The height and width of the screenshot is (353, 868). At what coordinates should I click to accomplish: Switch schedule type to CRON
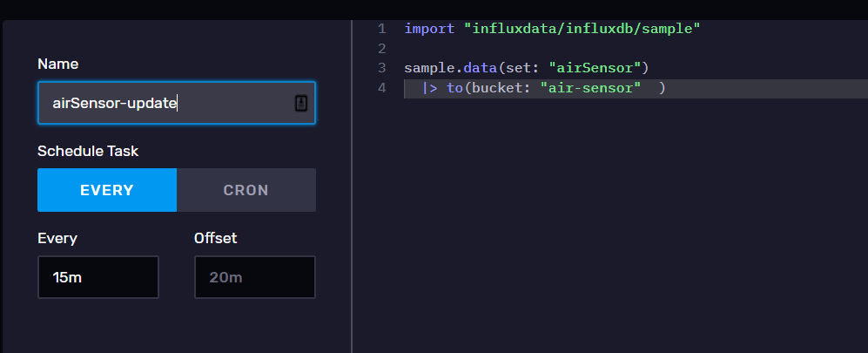246,190
